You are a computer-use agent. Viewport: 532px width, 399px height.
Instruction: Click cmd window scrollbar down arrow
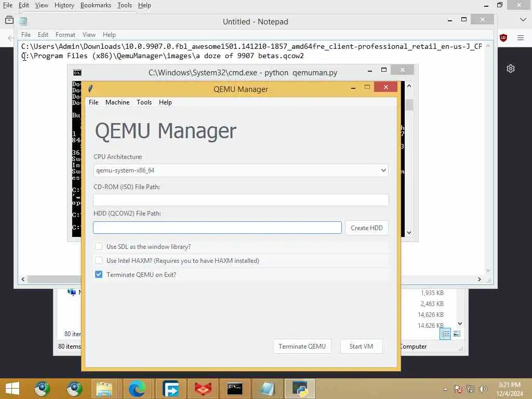pyautogui.click(x=409, y=232)
